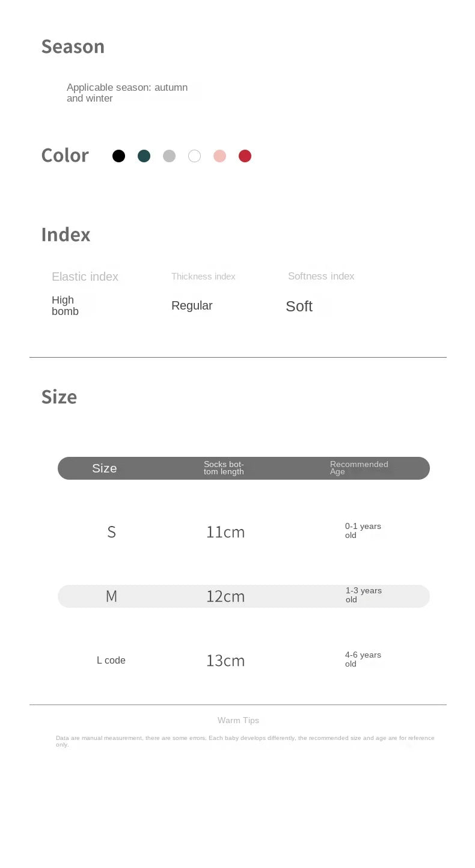
Task: Click the Recommended Age column header
Action: (359, 468)
